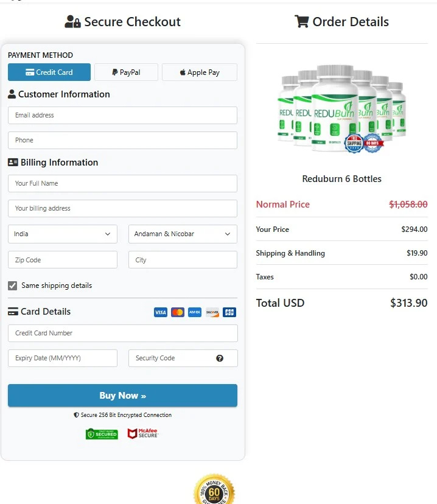Click the Mastercard icon in Card Details
The height and width of the screenshot is (504, 437).
(x=178, y=312)
